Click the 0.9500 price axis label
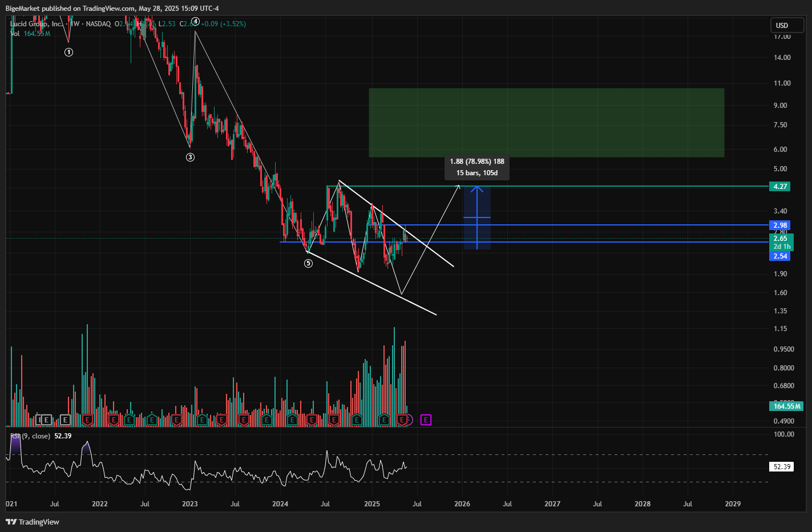Viewport: 812px width, 532px height. tap(784, 349)
